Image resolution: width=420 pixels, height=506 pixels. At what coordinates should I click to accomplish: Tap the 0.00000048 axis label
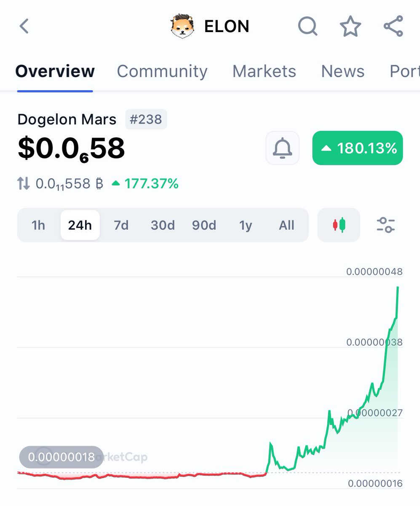(374, 272)
